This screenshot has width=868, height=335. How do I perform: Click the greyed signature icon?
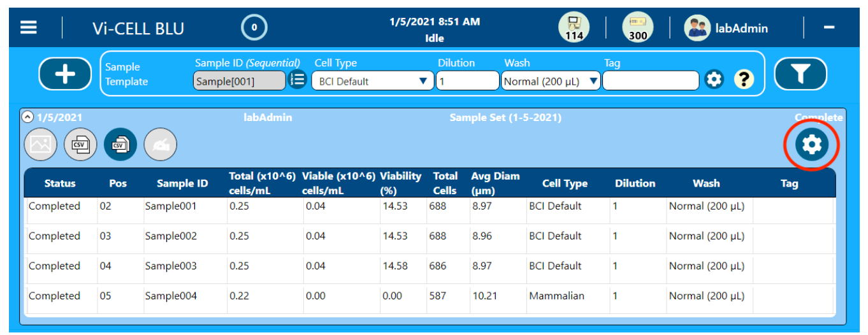(x=161, y=145)
